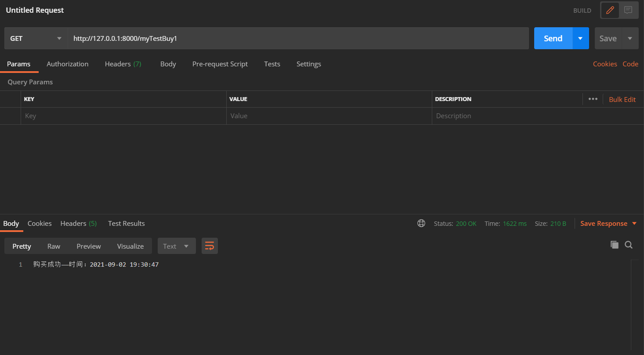Open the comments mode icon
This screenshot has height=355, width=644.
pos(628,10)
